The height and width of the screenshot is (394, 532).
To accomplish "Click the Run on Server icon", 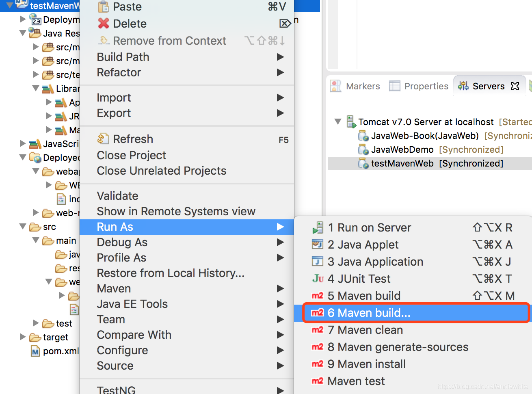I will pyautogui.click(x=318, y=228).
